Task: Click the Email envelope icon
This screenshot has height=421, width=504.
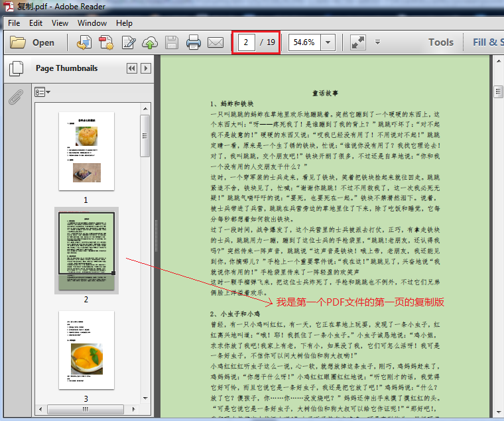Action: 216,42
